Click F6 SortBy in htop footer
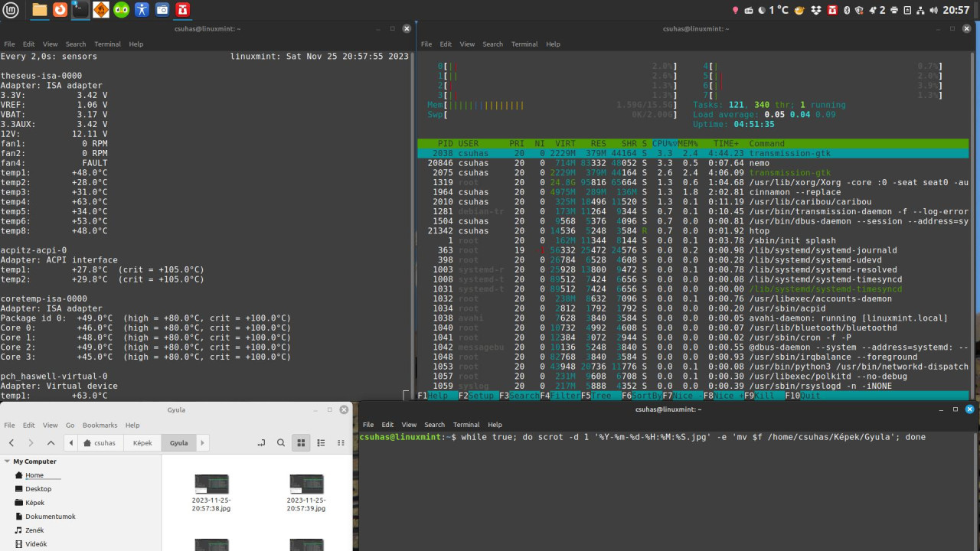 click(642, 396)
